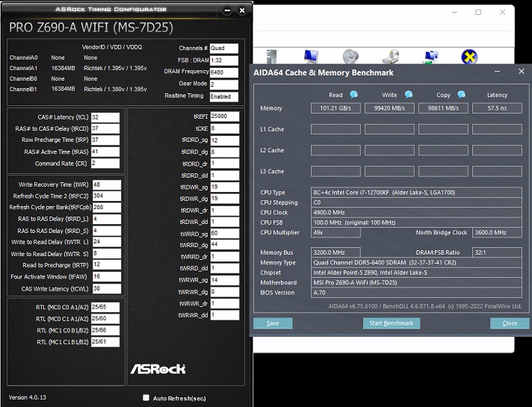532x407 pixels.
Task: Open the DirectX icon in AIDA64 toolbar
Action: (x=469, y=57)
